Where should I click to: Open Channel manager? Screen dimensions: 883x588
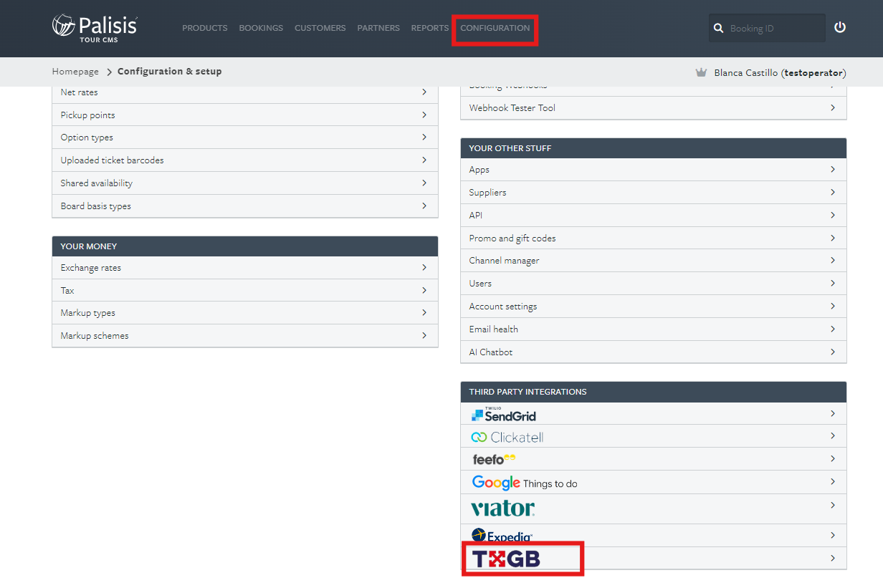click(653, 261)
